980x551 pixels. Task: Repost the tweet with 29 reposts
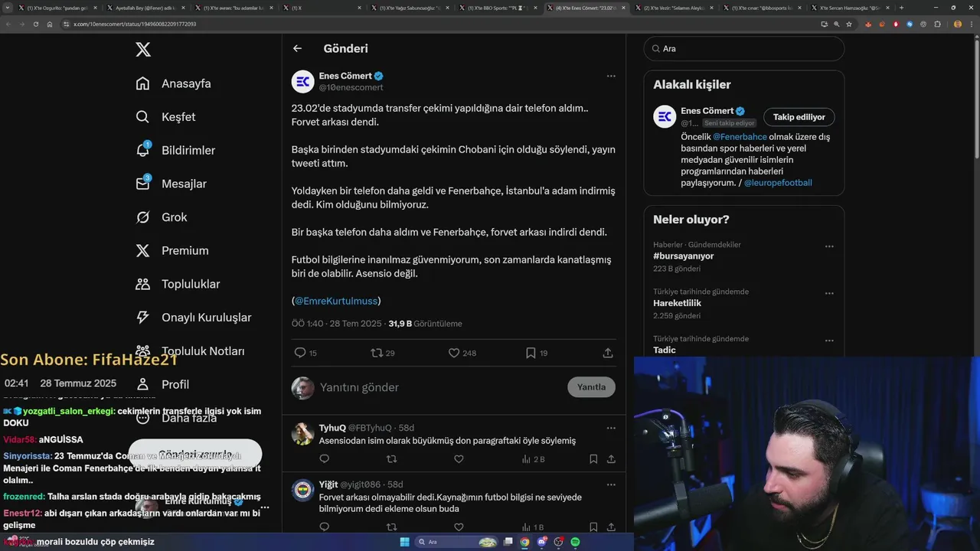pyautogui.click(x=376, y=353)
